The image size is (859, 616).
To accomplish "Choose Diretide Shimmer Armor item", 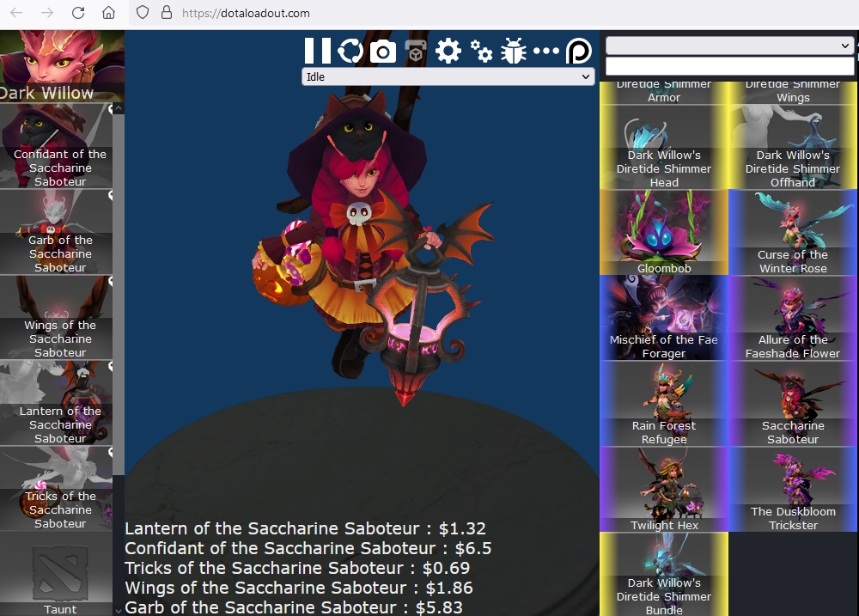I will 663,93.
